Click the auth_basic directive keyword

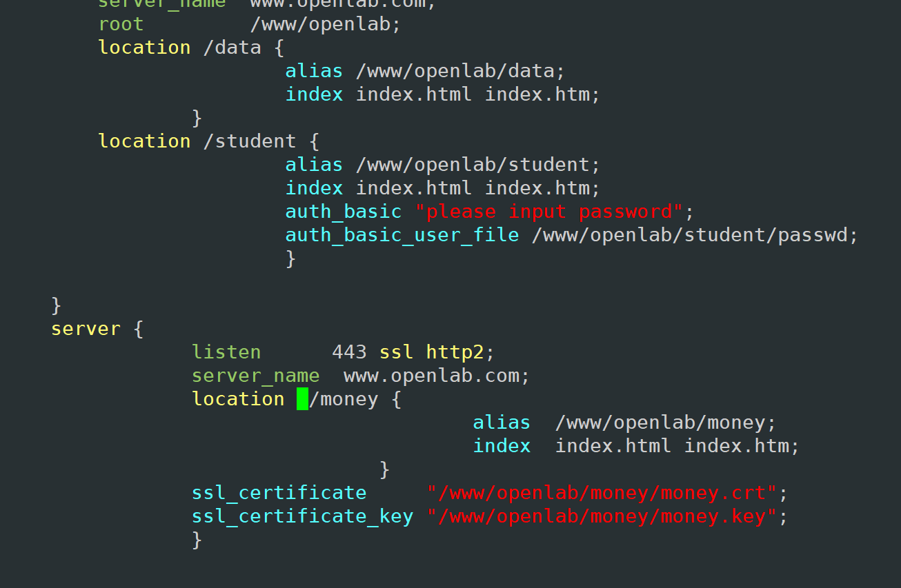343,211
